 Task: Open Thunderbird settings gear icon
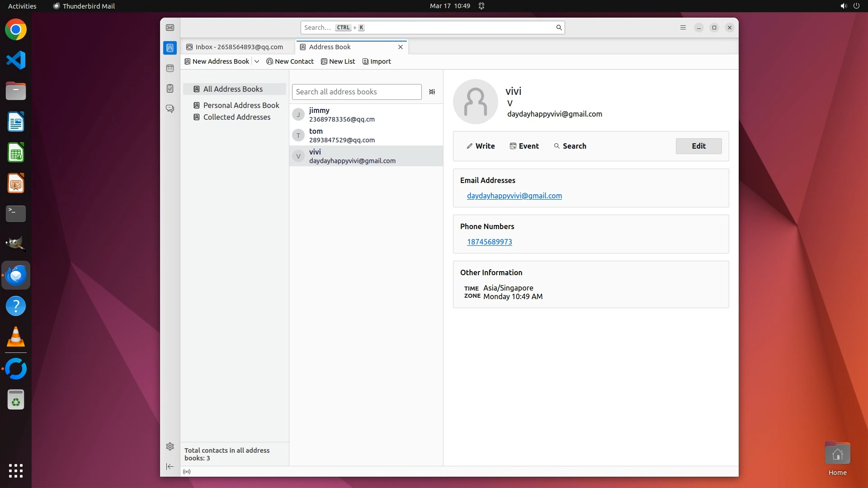click(x=170, y=446)
